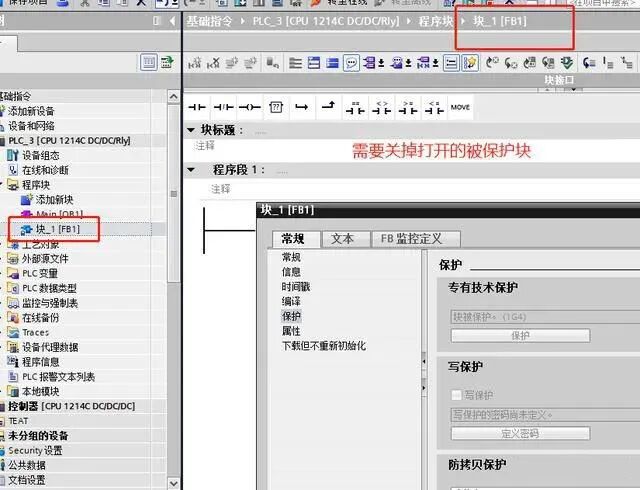Screen dimensions: 640x490
Task: Click PLC_3 [CPU 1214C DC/DC/Rly] in breadcrumb
Action: coord(326,21)
